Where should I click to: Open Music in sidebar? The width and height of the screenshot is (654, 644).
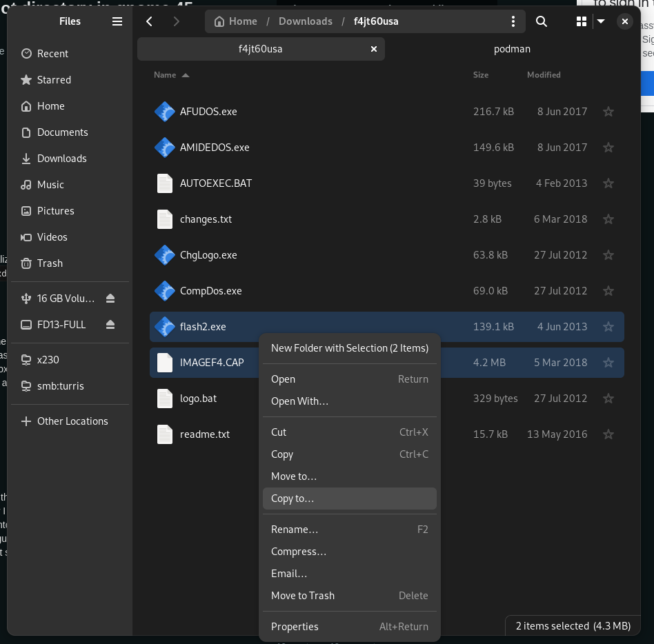coord(70,185)
